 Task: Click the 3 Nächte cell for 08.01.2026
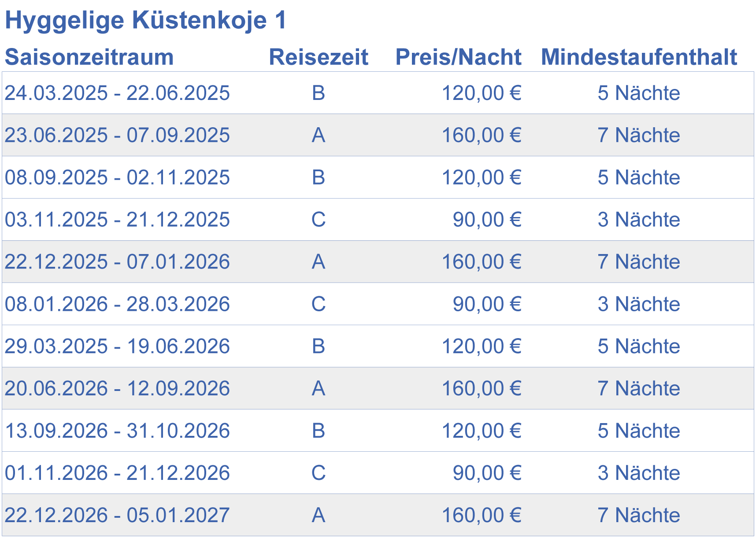[639, 304]
